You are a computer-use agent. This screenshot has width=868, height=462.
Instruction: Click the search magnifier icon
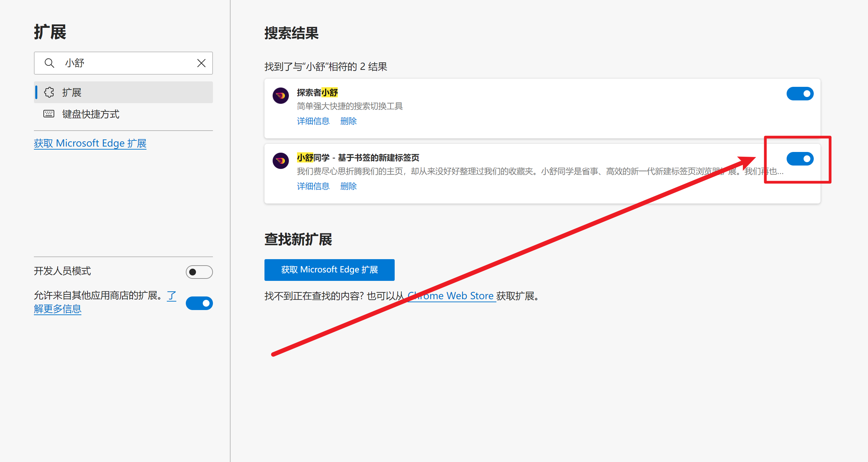(50, 63)
